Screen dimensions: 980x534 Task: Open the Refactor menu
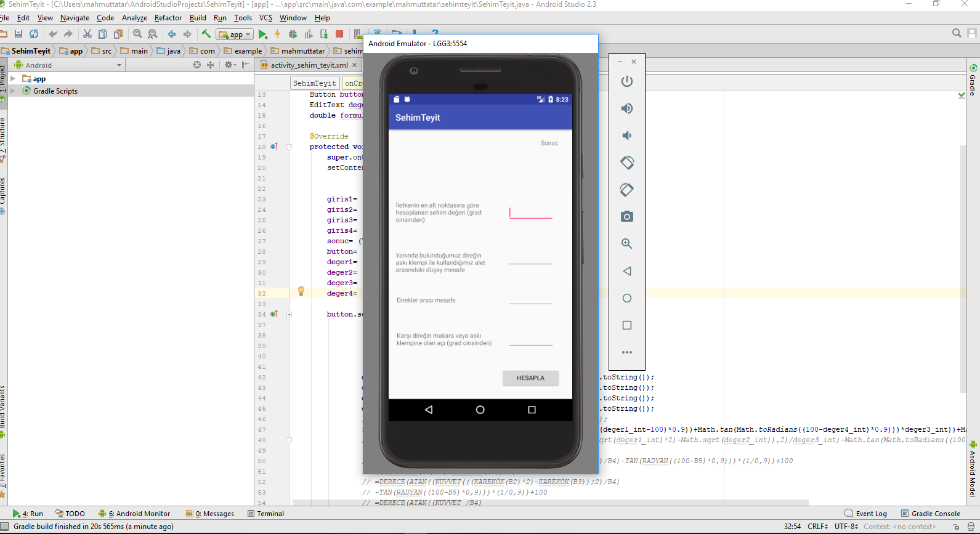(x=168, y=18)
